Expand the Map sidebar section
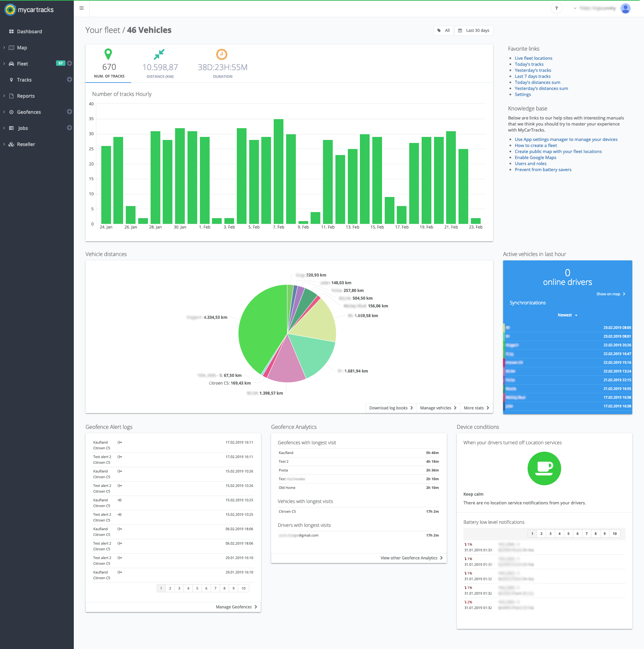Viewport: 644px width, 649px height. [22, 48]
